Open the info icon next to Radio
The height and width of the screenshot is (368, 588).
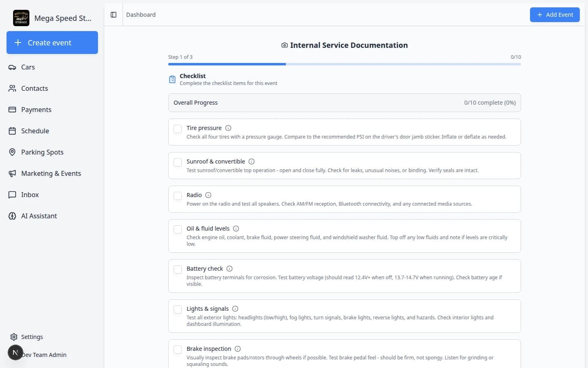[x=208, y=195]
